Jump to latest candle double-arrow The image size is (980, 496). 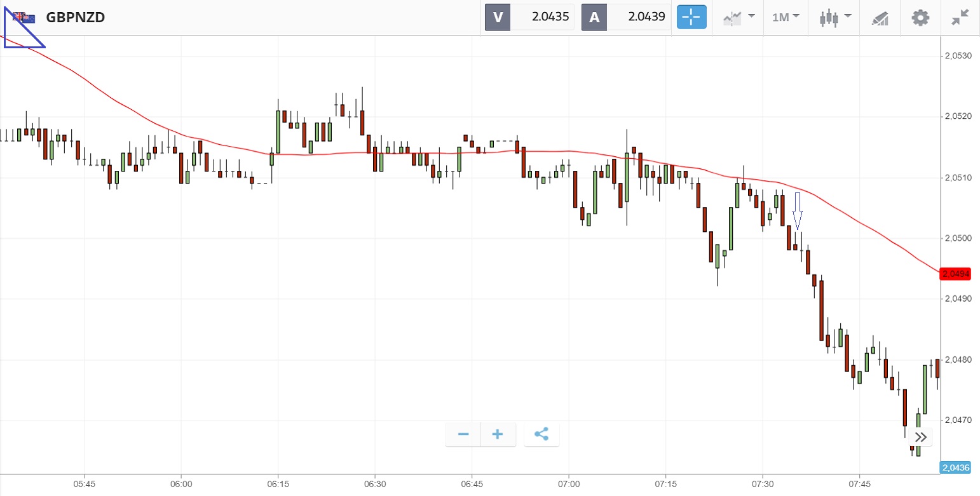921,437
